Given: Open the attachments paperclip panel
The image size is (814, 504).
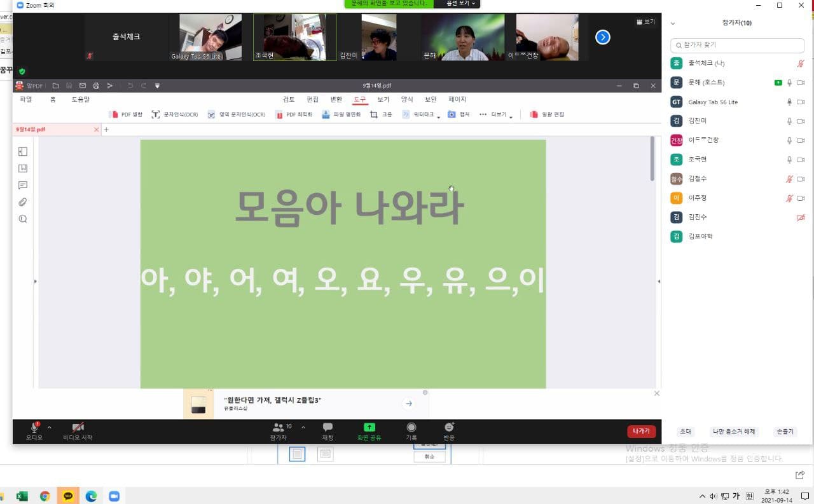Looking at the screenshot, I should (23, 202).
